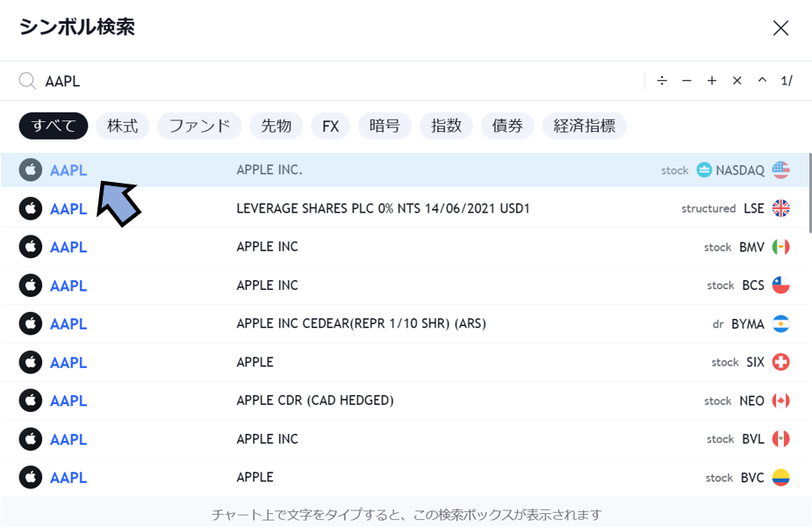This screenshot has width=812, height=528.
Task: Click the AAPL search input field
Action: pos(334,81)
